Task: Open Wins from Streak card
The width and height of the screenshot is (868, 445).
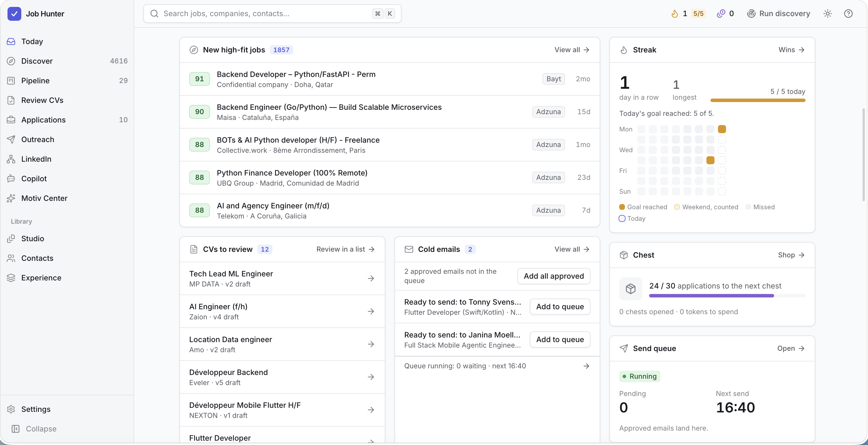Action: [791, 50]
